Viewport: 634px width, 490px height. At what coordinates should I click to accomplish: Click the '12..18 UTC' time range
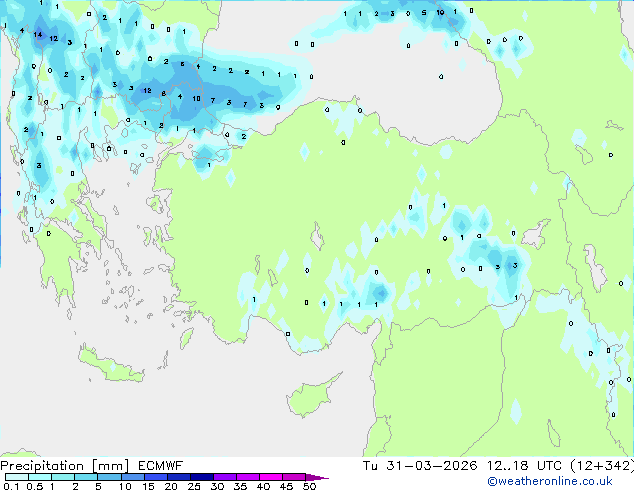coord(524,466)
